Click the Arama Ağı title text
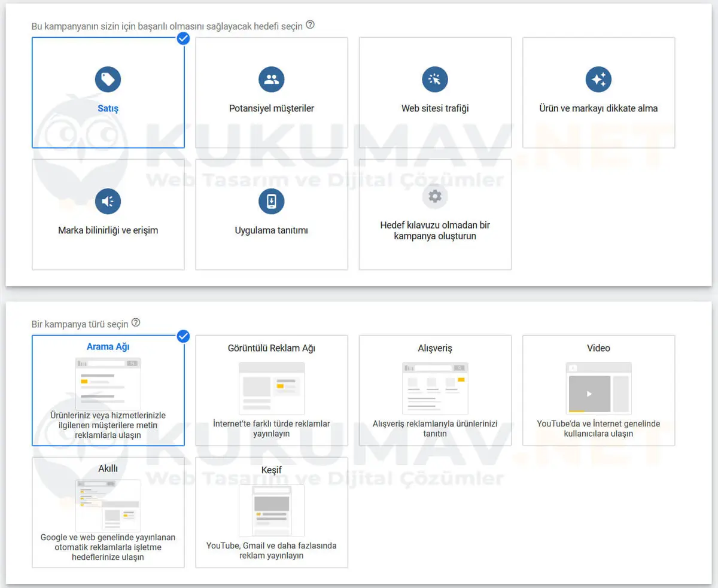The width and height of the screenshot is (718, 588). (108, 346)
